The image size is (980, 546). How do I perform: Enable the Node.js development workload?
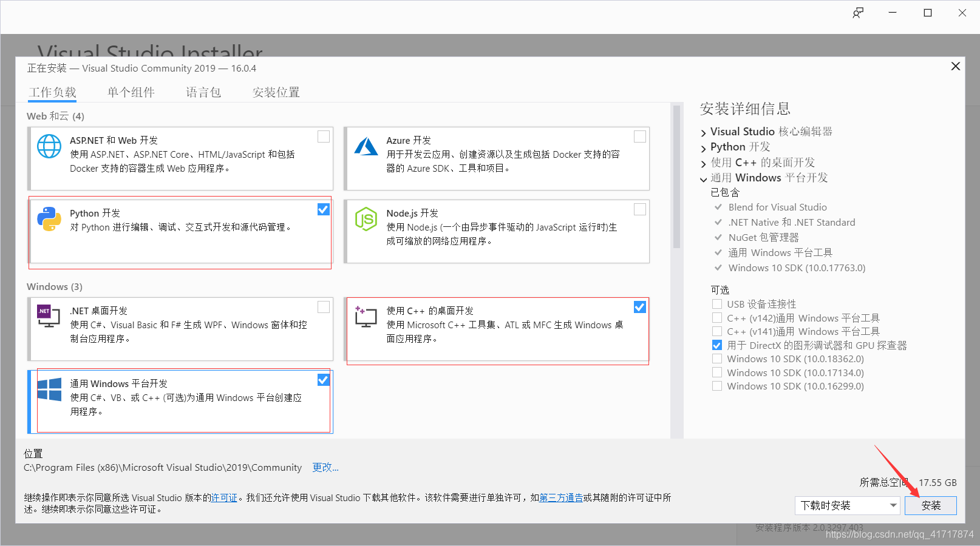(640, 209)
